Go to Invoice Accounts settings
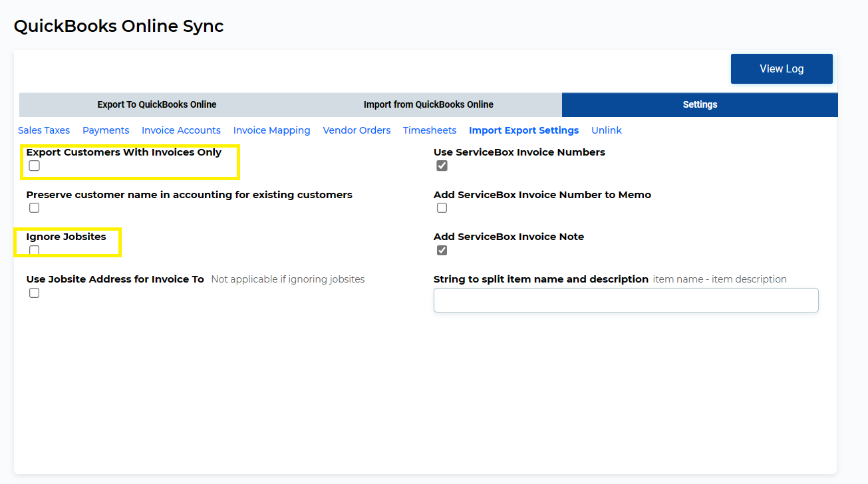This screenshot has width=868, height=484. [x=181, y=130]
